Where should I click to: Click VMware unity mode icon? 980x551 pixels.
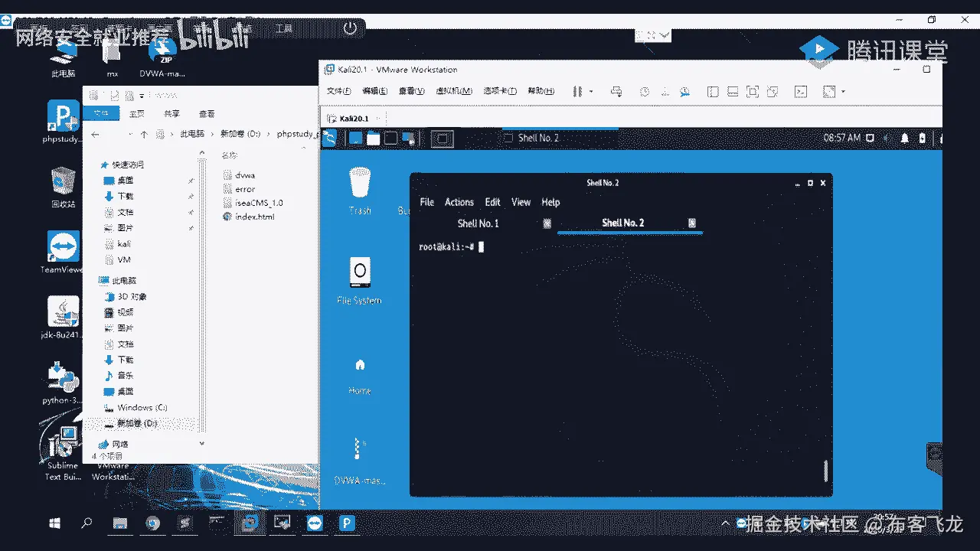tap(773, 92)
